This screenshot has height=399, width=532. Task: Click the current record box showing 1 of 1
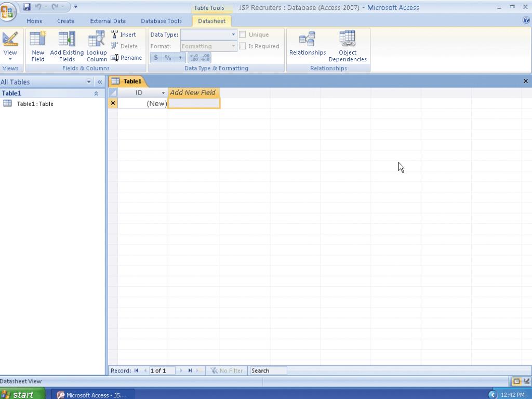162,371
